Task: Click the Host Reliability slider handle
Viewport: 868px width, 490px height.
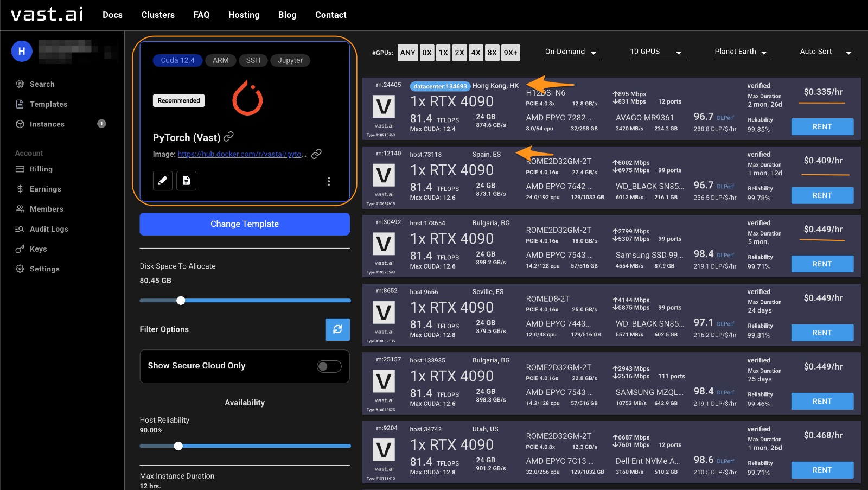Action: 178,446
